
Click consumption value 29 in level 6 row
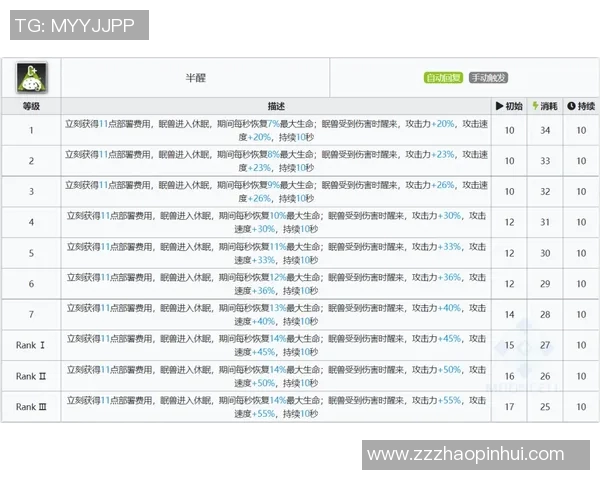545,284
